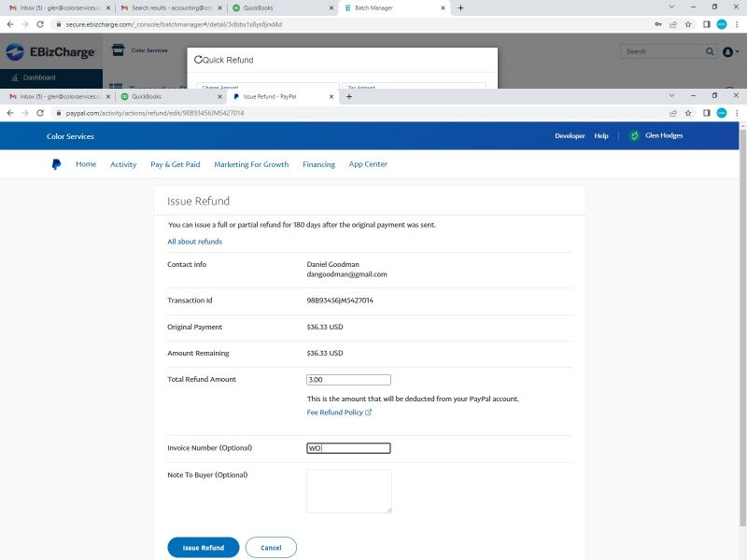Image resolution: width=747 pixels, height=560 pixels.
Task: Open the browser three-dot menu
Action: click(738, 113)
